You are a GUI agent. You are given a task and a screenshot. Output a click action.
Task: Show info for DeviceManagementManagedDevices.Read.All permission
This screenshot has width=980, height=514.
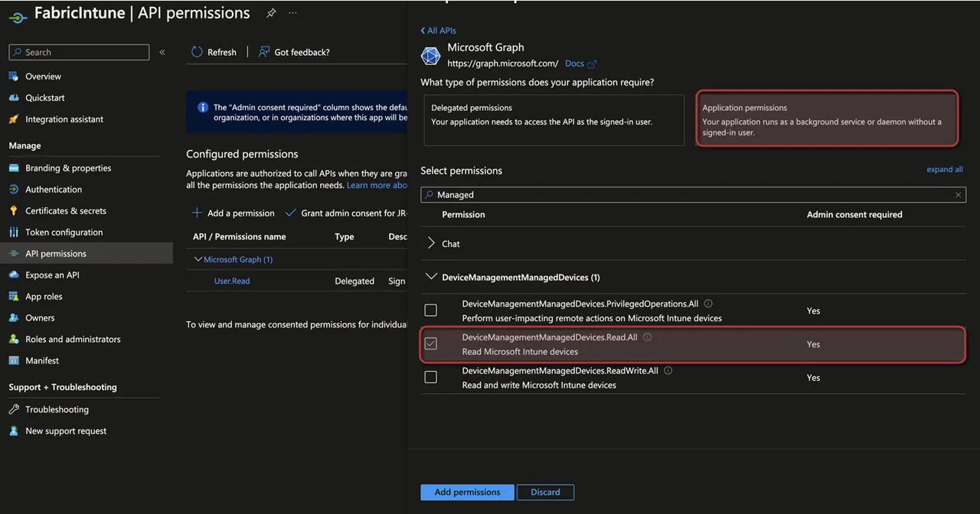coord(647,337)
